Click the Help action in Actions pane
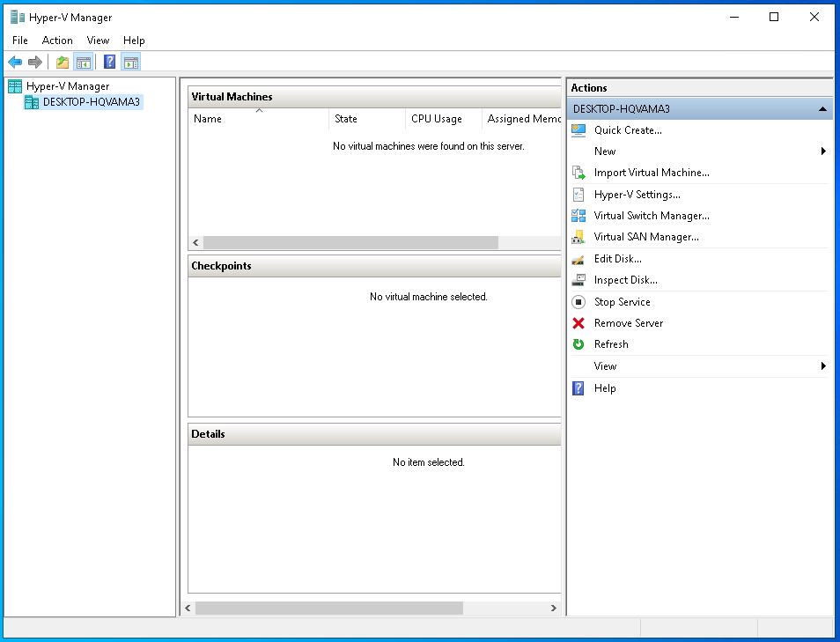 (x=605, y=388)
